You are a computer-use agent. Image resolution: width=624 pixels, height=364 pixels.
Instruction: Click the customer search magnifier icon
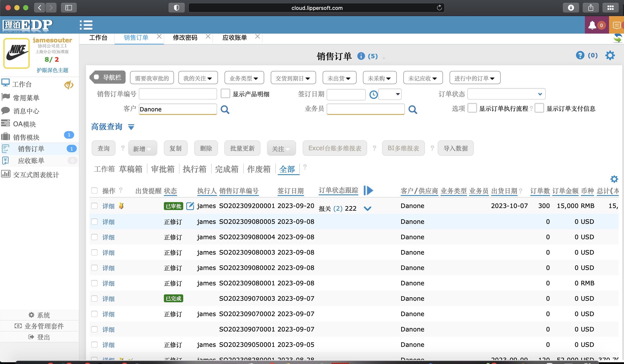(225, 109)
